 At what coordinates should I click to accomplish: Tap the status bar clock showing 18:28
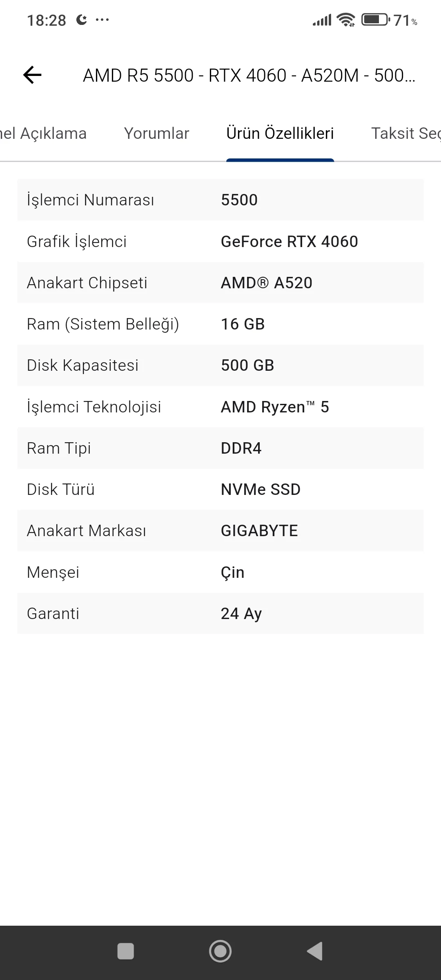coord(47,20)
